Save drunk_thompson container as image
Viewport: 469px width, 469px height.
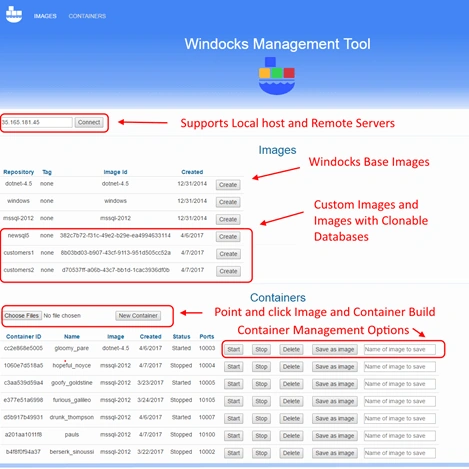[x=335, y=419]
